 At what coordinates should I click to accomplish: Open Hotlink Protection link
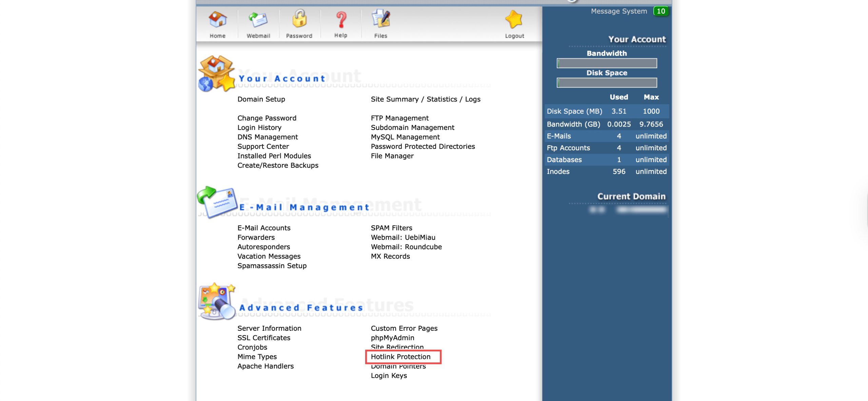[x=400, y=357]
